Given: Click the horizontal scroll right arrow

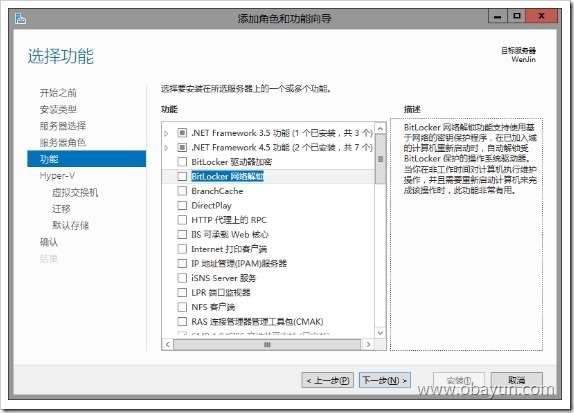Looking at the screenshot, I should click(368, 345).
